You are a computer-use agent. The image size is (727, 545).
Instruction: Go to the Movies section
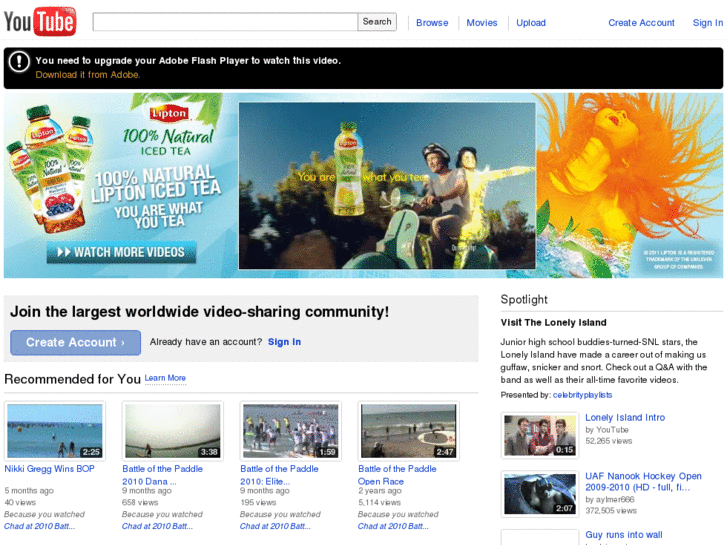(481, 23)
